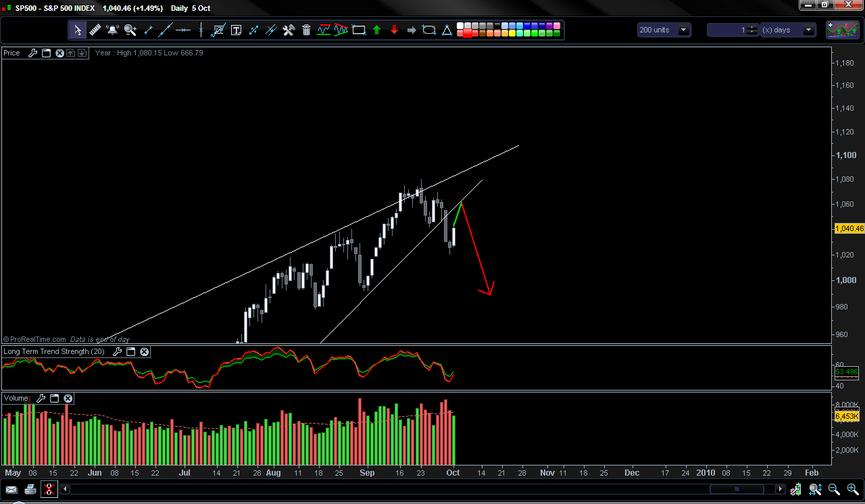Open the 200 units dropdown

click(x=664, y=30)
